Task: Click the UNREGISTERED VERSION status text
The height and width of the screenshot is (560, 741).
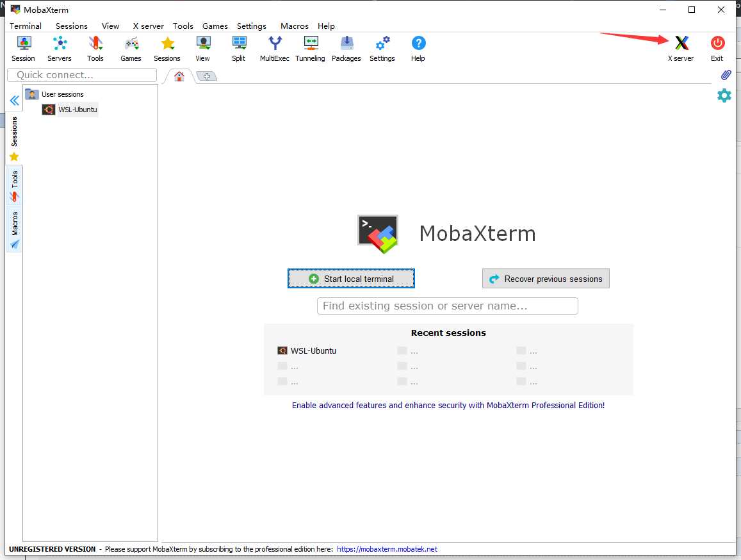Action: [x=52, y=549]
